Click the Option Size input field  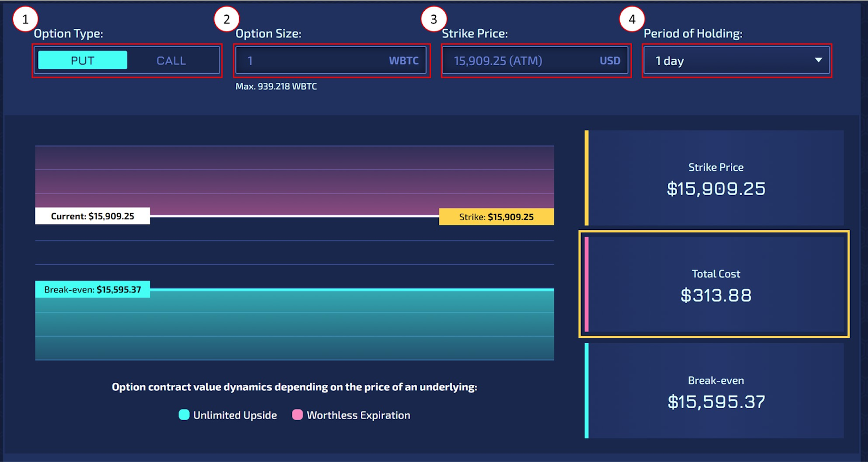pyautogui.click(x=331, y=60)
